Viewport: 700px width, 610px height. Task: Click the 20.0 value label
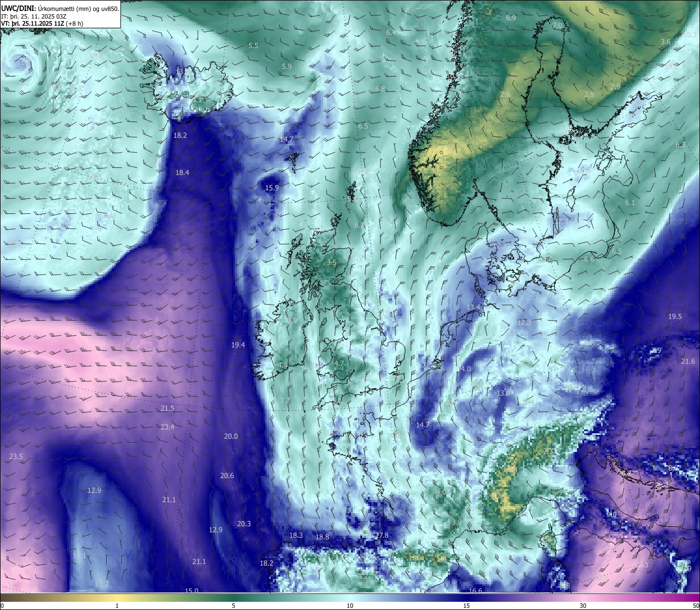click(231, 436)
